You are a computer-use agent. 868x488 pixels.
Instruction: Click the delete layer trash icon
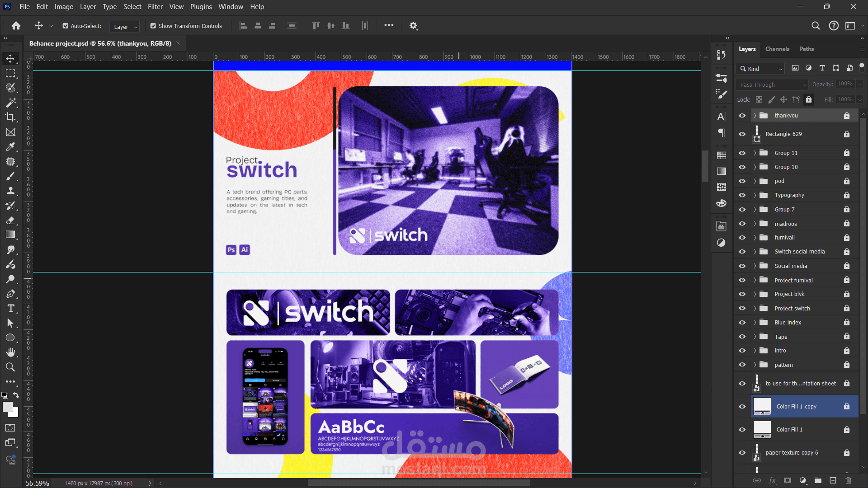tap(848, 480)
